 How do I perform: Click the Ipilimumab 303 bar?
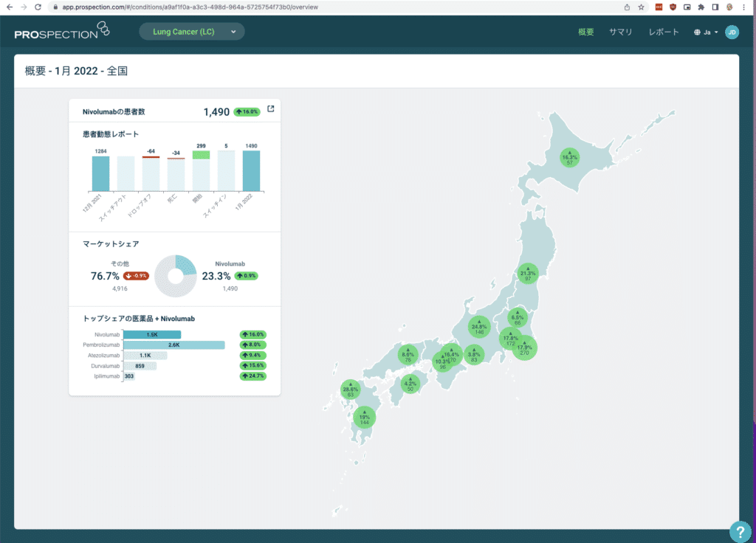click(129, 376)
